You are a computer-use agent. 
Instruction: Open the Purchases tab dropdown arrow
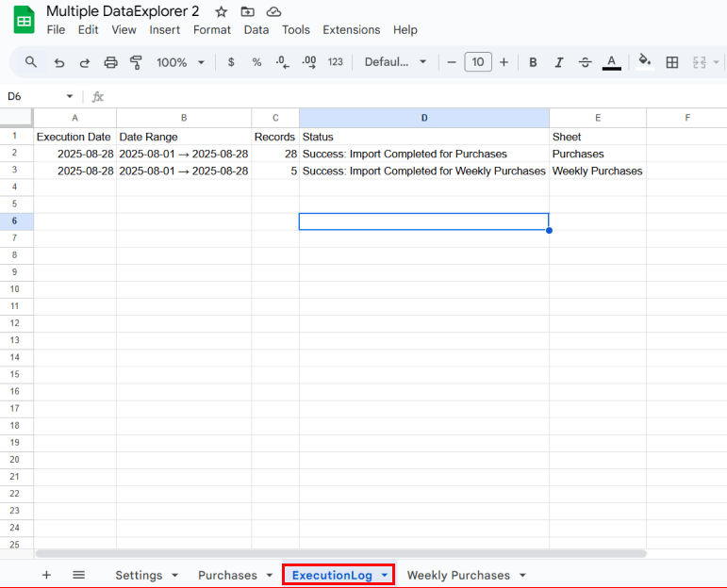pos(270,575)
